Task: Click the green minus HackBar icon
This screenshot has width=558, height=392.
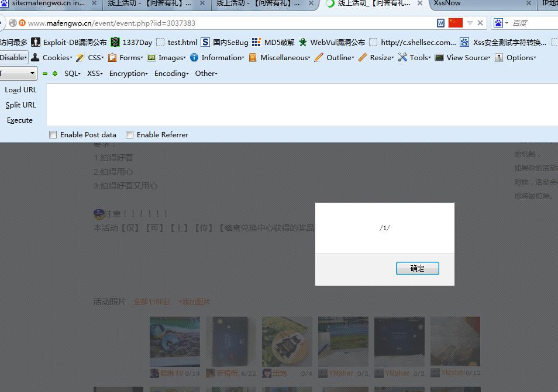Action: (x=45, y=74)
